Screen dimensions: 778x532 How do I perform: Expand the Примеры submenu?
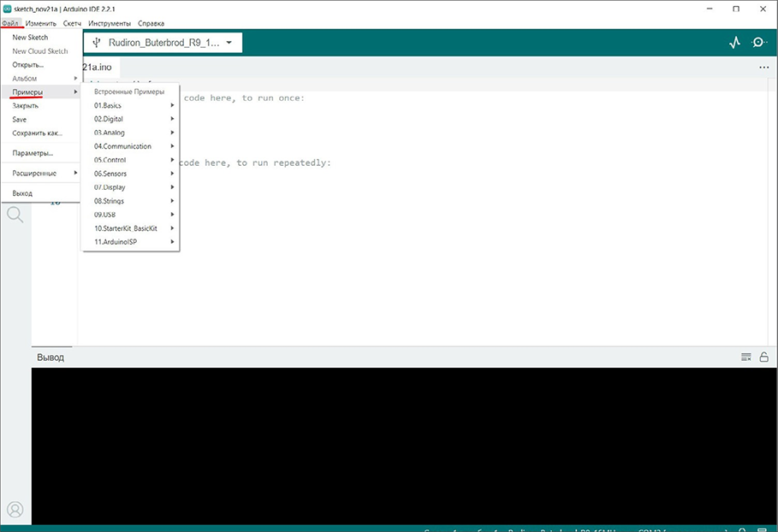click(41, 92)
